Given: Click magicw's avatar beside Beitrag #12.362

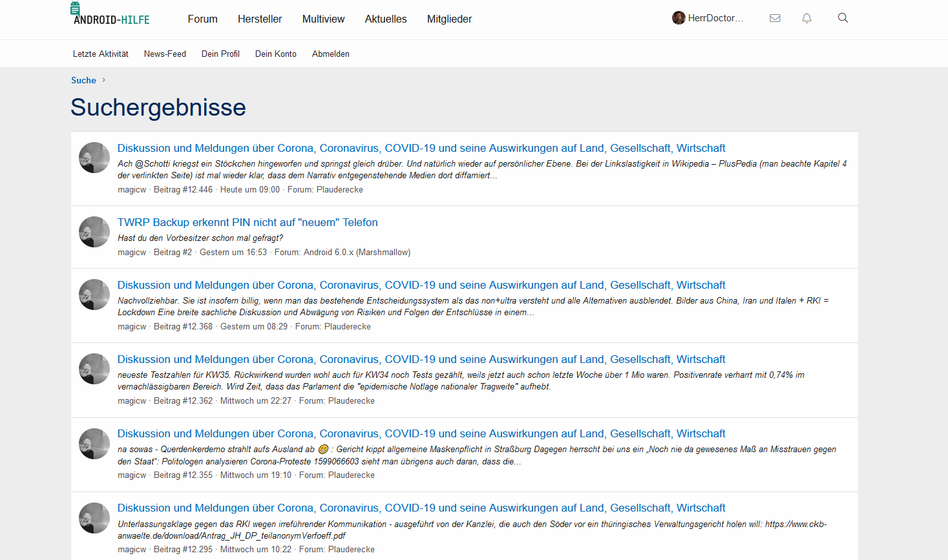Looking at the screenshot, I should pyautogui.click(x=94, y=369).
